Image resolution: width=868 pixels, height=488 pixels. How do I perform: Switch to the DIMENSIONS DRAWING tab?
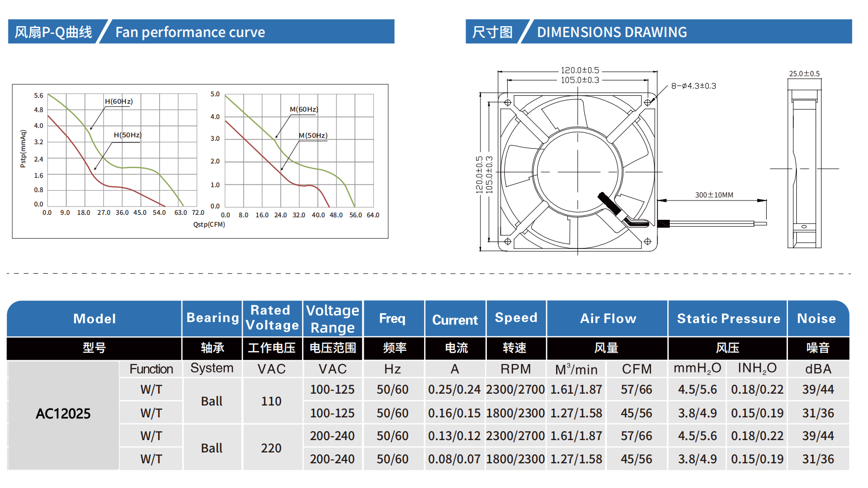[612, 32]
